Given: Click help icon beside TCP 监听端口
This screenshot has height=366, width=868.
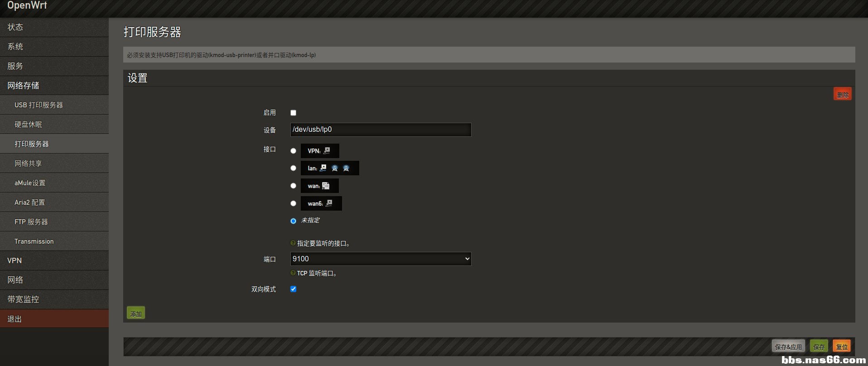Looking at the screenshot, I should (x=293, y=273).
